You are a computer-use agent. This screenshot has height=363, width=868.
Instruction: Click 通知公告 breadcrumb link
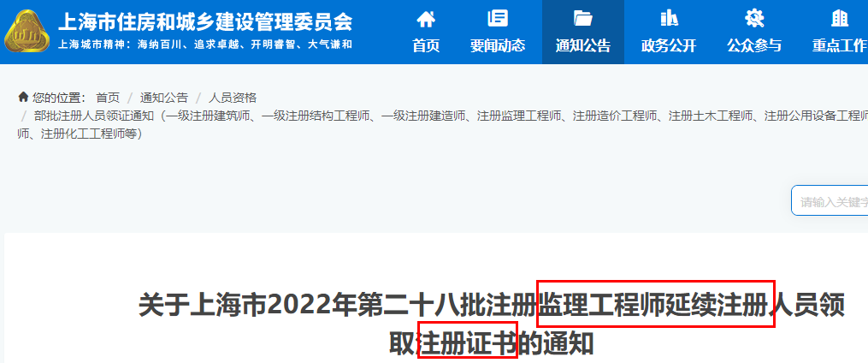164,98
